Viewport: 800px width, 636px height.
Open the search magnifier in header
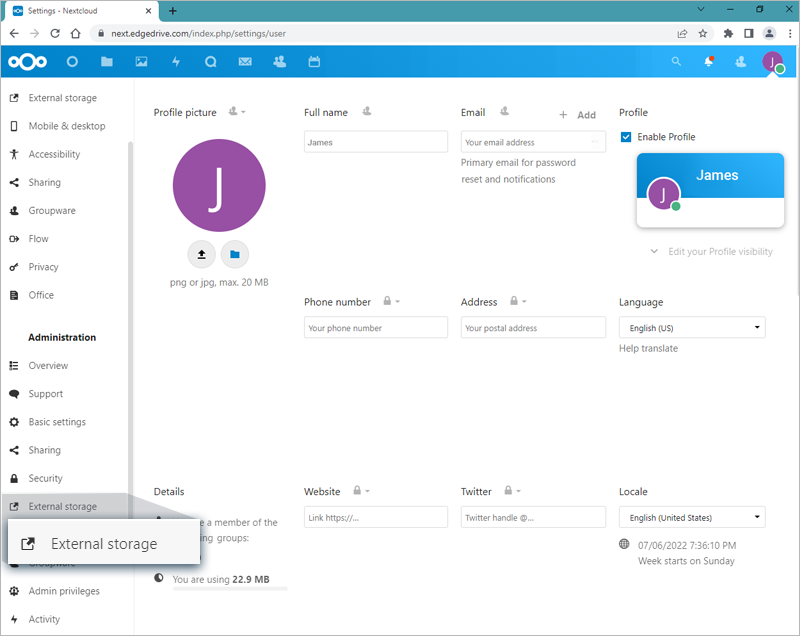pos(676,62)
